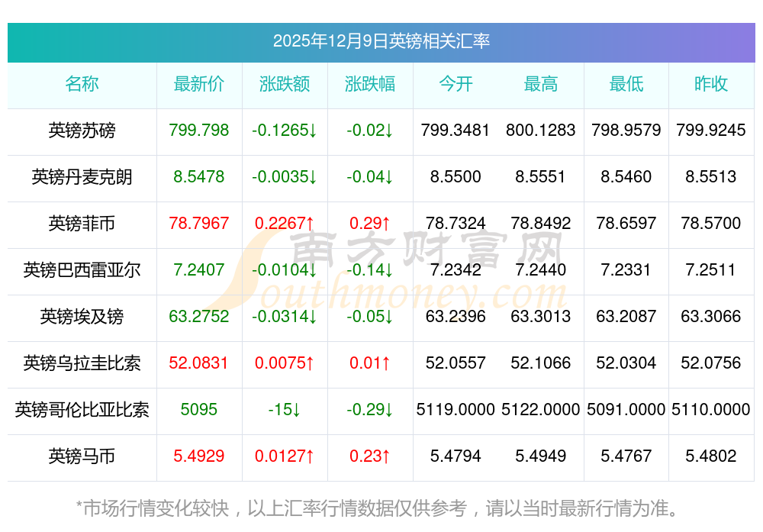Click high value 5122.0000
763x532 pixels.
[541, 409]
